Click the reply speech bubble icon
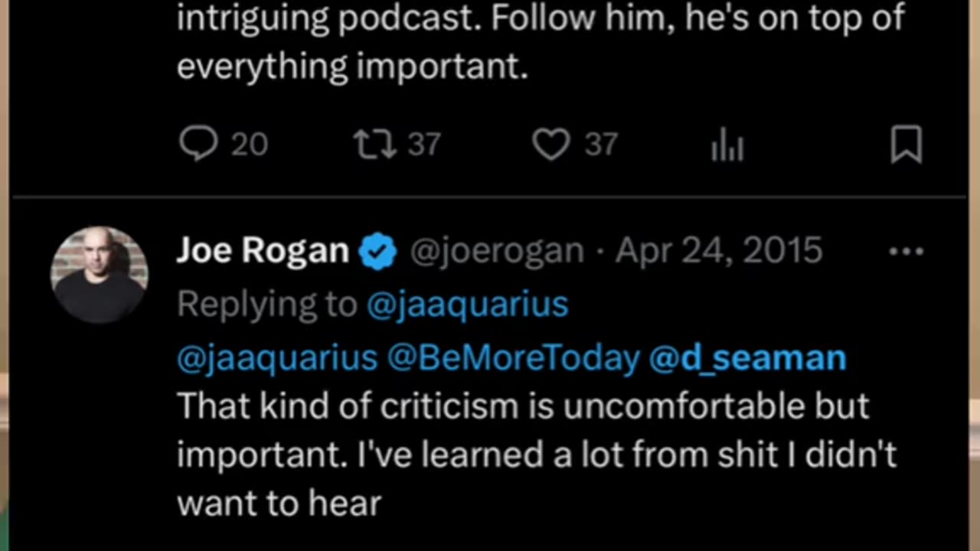 (x=198, y=145)
